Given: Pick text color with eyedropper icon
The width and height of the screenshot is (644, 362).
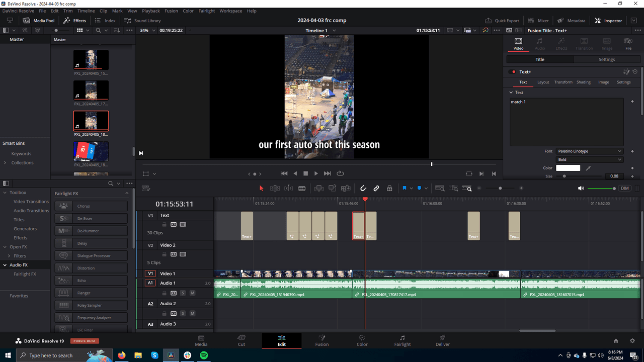Looking at the screenshot, I should (x=589, y=168).
